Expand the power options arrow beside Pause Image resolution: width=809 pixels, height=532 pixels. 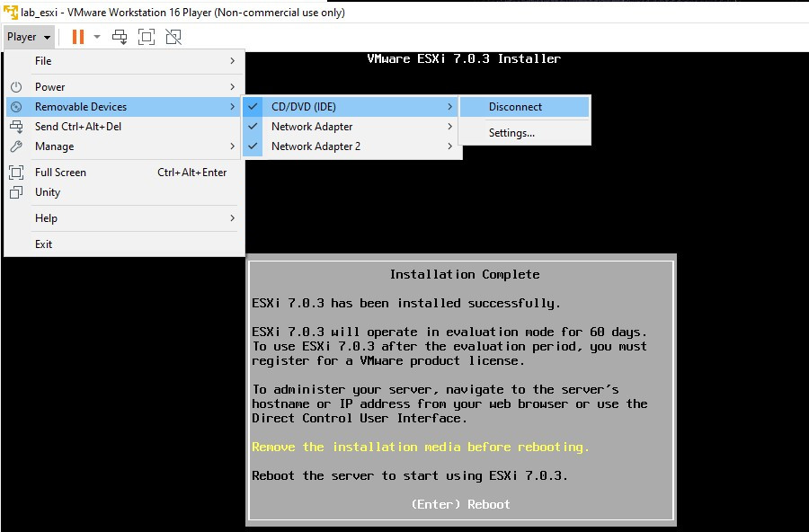tap(97, 37)
